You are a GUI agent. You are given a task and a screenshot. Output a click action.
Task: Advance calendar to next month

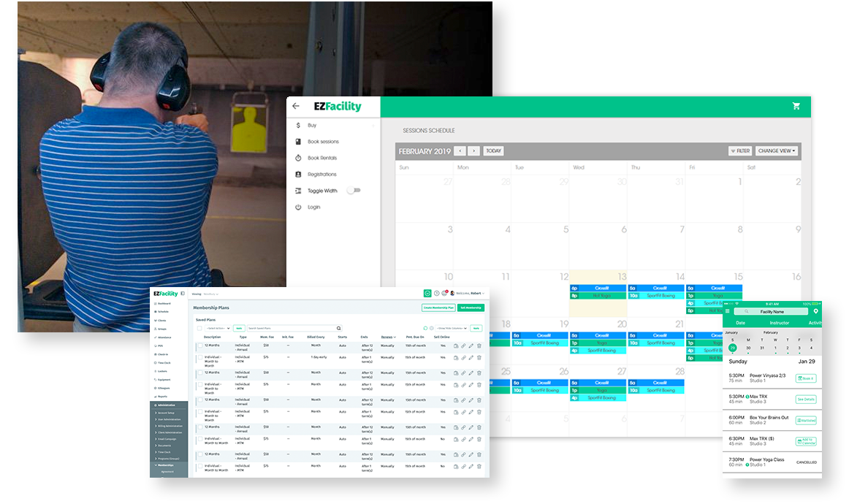[473, 151]
